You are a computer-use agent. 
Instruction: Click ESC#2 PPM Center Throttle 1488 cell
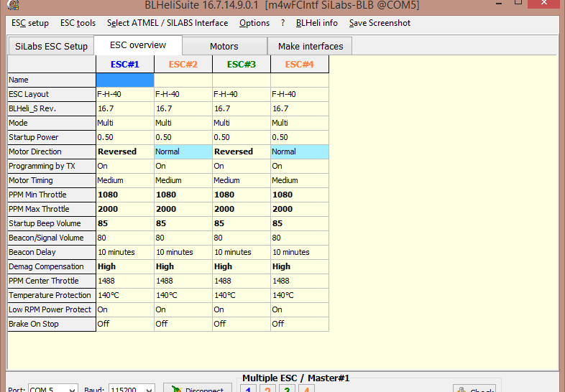tap(183, 281)
